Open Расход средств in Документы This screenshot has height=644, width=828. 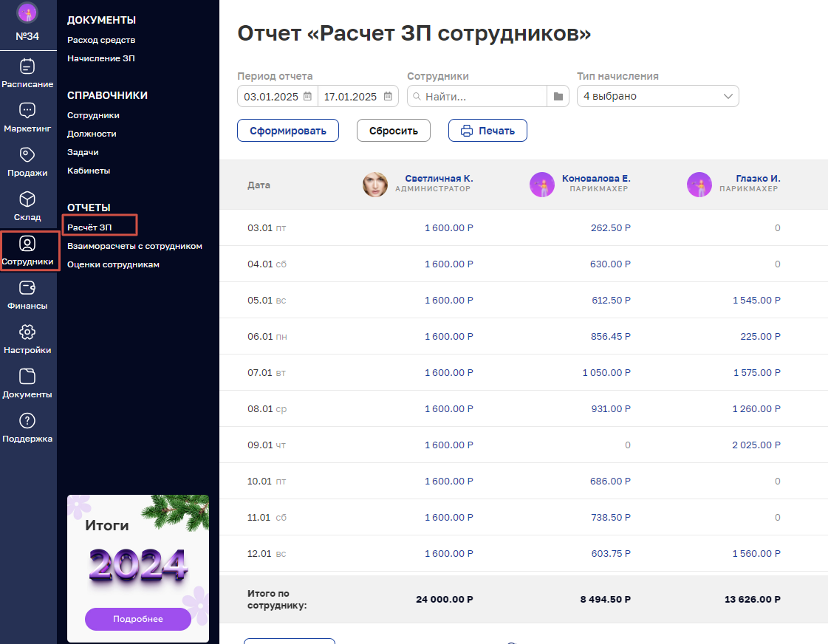pyautogui.click(x=101, y=40)
